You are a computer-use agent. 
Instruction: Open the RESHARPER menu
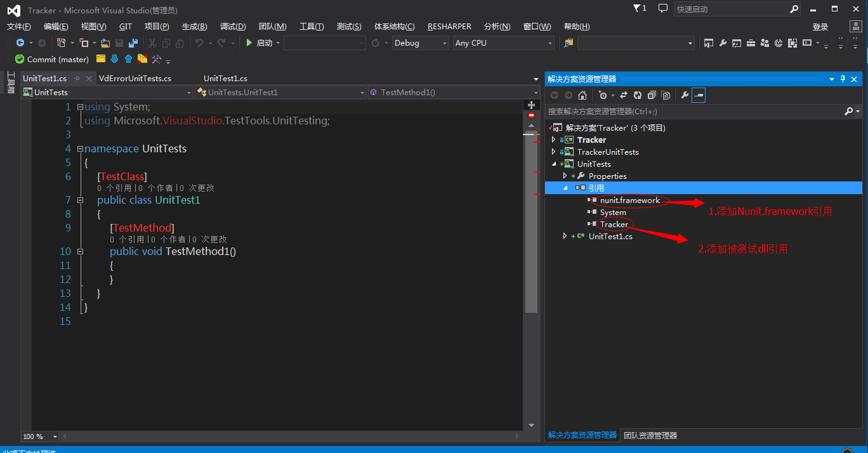449,27
